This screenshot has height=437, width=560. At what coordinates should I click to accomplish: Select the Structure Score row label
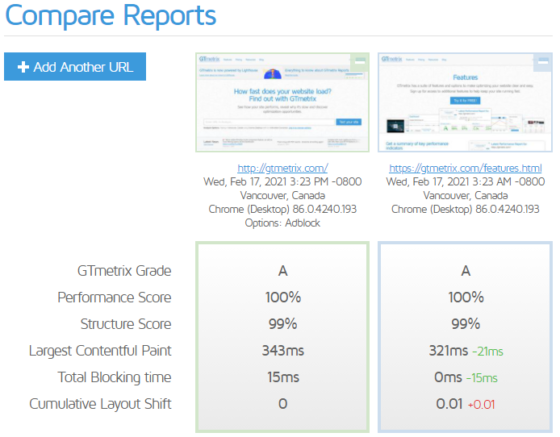[x=126, y=324]
